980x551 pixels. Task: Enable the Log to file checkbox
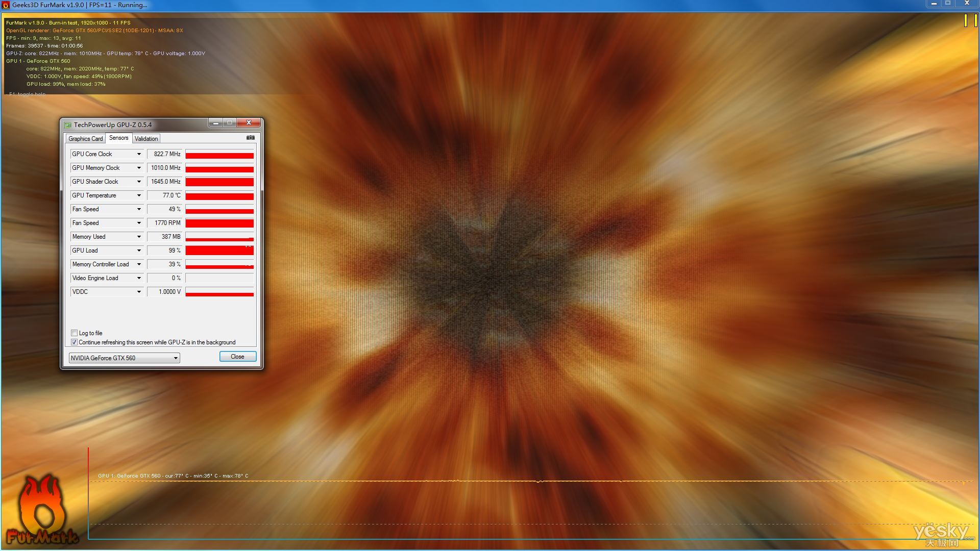pos(75,333)
